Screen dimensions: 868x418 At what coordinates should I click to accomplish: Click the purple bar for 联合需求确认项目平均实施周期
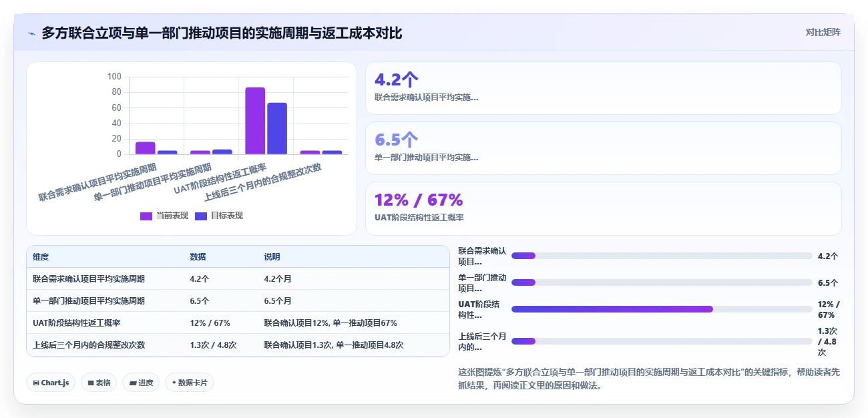click(x=146, y=148)
